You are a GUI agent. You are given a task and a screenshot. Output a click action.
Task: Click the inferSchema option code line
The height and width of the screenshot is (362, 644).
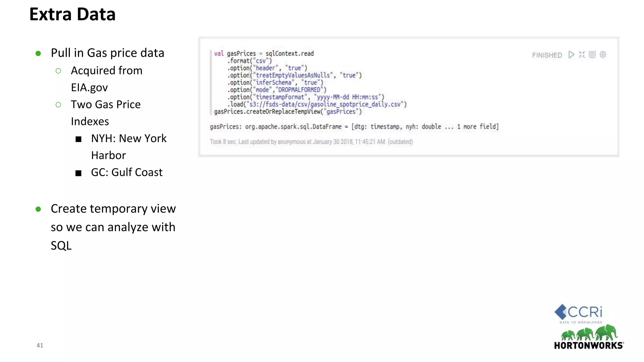[x=275, y=83]
